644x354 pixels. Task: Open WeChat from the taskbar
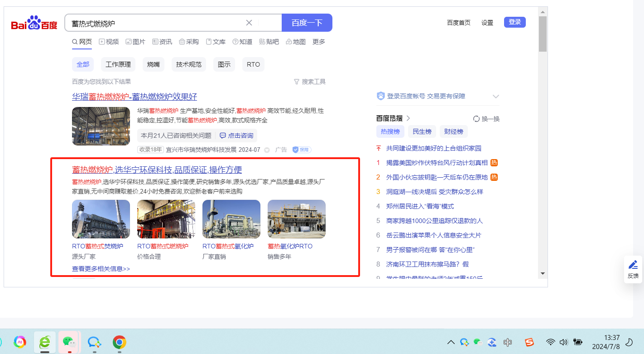pos(68,342)
